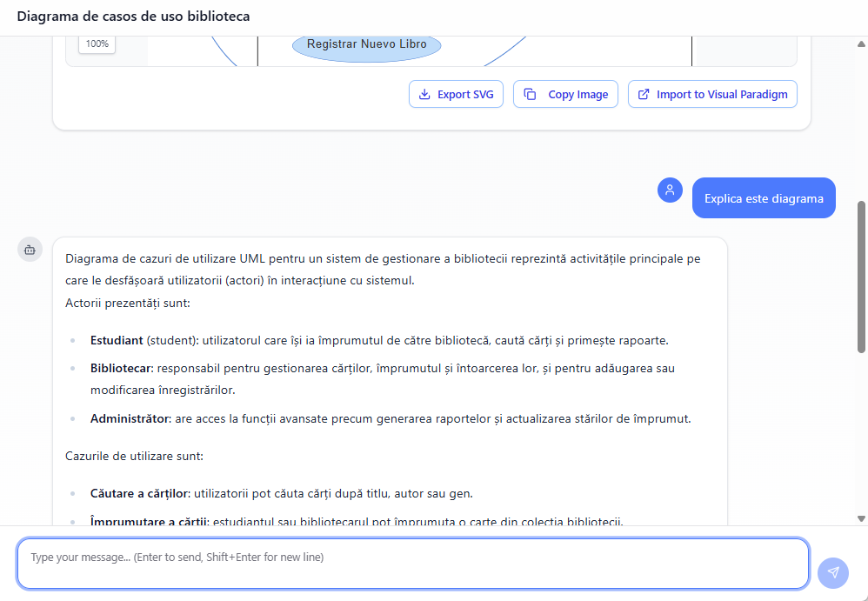Image resolution: width=868 pixels, height=601 pixels.
Task: Click the external-link icon beside Import to Visual Paradigm
Action: pos(643,94)
